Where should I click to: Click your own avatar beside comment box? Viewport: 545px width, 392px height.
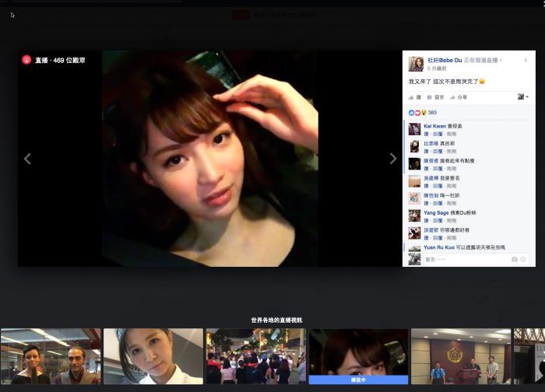tap(415, 259)
